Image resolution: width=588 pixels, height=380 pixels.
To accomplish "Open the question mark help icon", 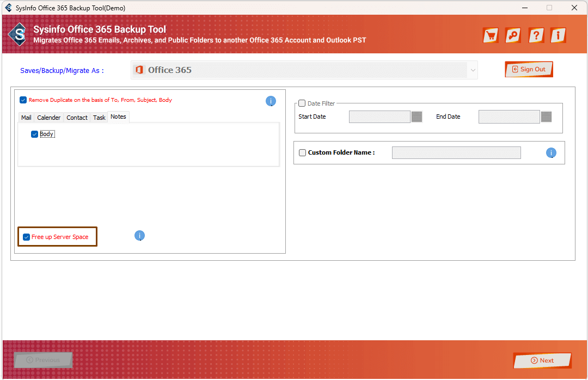I will [x=536, y=35].
